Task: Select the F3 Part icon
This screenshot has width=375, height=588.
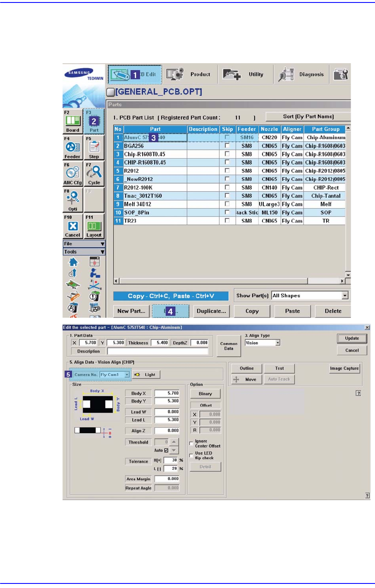Action: tap(94, 121)
